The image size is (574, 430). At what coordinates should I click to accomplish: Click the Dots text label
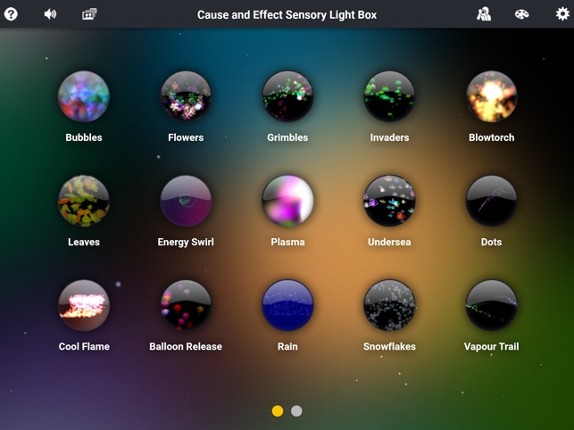pyautogui.click(x=492, y=242)
